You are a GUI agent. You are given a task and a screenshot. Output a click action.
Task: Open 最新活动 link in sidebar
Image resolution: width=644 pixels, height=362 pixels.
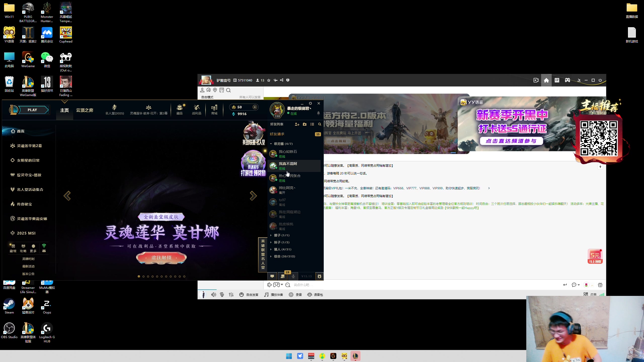28,266
